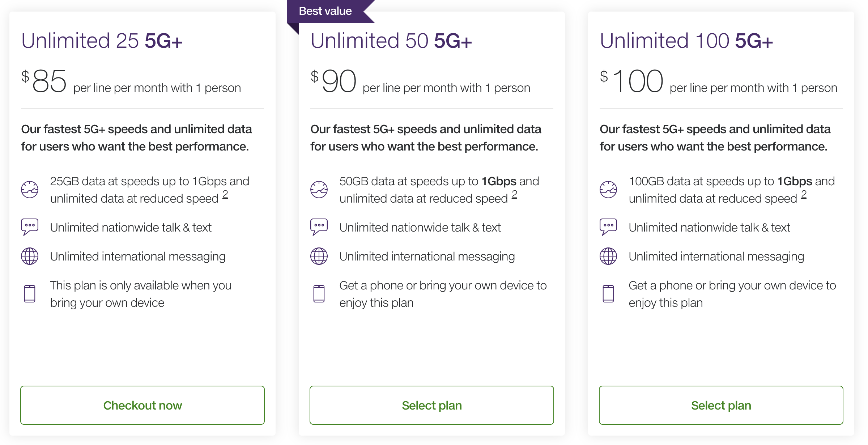Click globe icon in Unlimited 25 plan
Image resolution: width=868 pixels, height=445 pixels.
(x=30, y=256)
